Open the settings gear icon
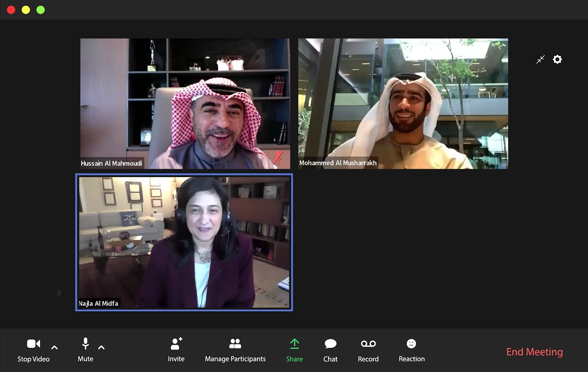 (557, 59)
